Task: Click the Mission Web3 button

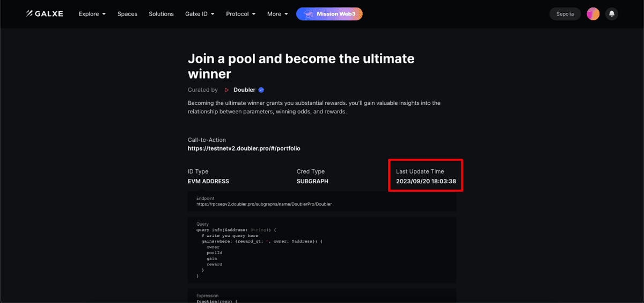Action: click(330, 14)
